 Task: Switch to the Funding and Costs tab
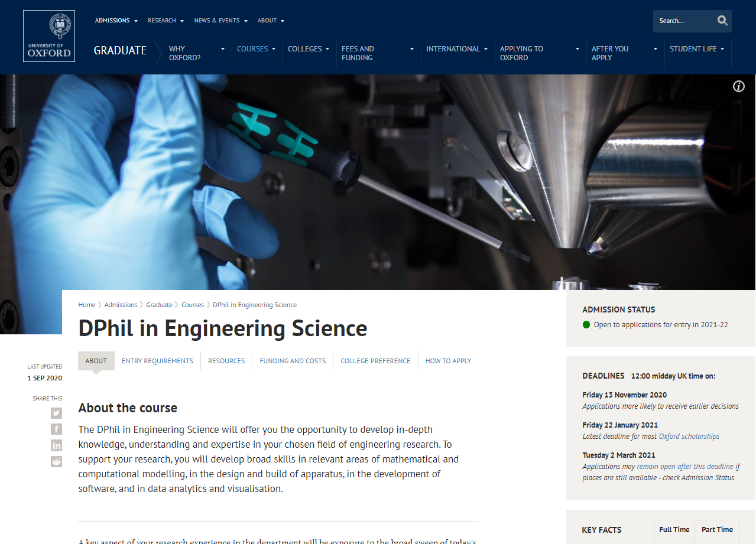tap(293, 361)
